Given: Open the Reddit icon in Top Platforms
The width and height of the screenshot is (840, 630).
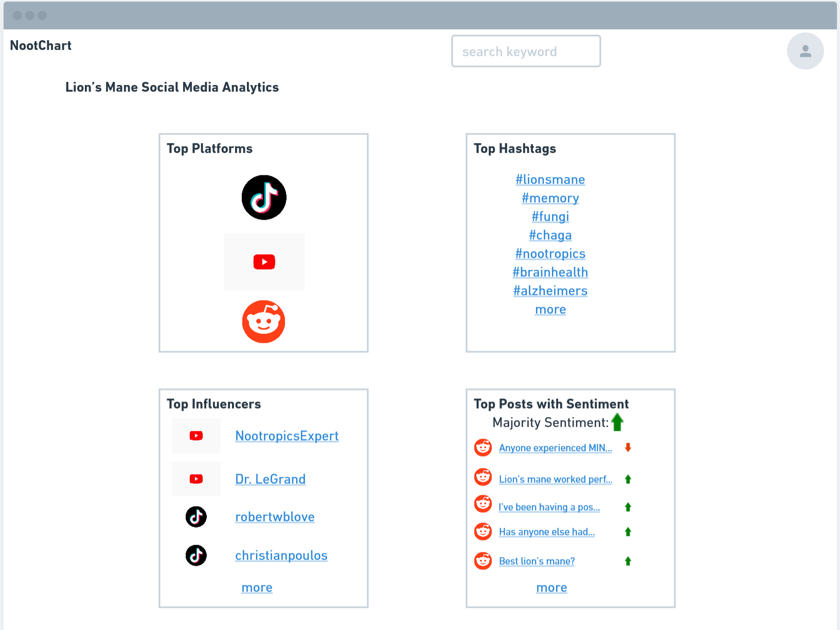Looking at the screenshot, I should tap(264, 322).
